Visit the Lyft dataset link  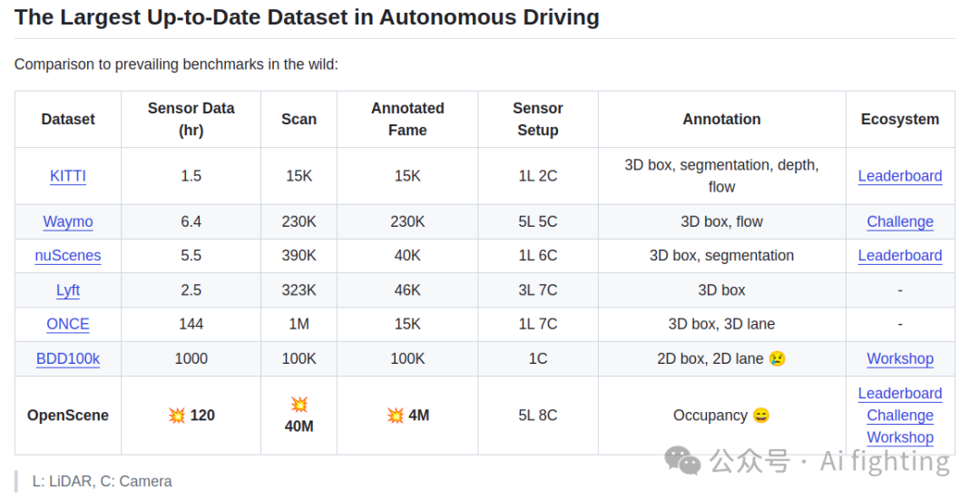coord(68,290)
